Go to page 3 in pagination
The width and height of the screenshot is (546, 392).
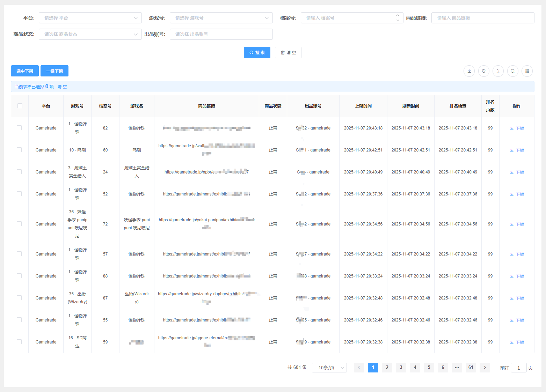(401, 368)
